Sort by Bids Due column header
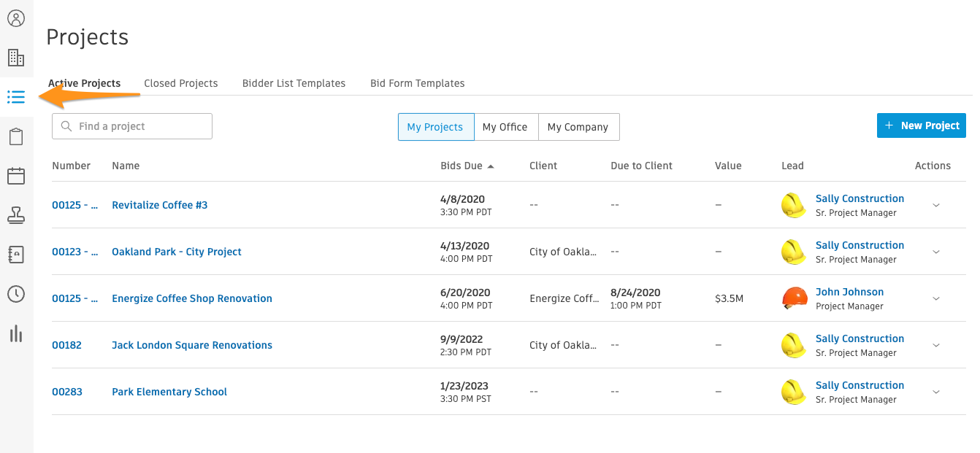 coord(462,166)
